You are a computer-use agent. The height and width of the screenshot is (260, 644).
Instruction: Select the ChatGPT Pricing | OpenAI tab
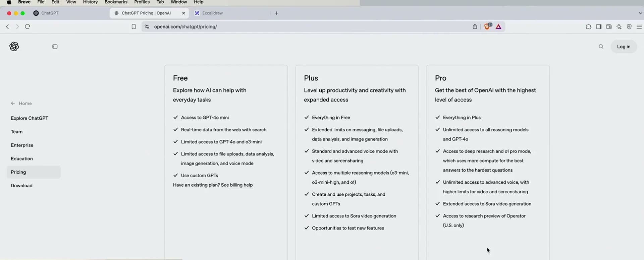(149, 13)
